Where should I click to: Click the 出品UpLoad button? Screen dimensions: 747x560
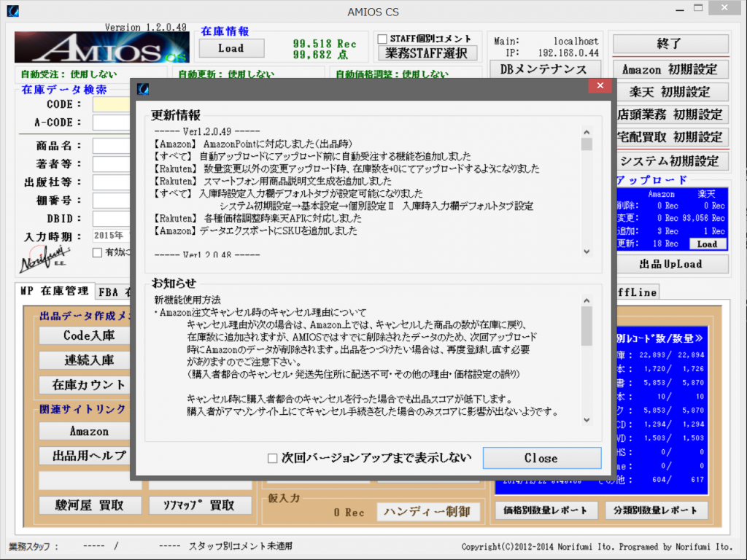672,264
